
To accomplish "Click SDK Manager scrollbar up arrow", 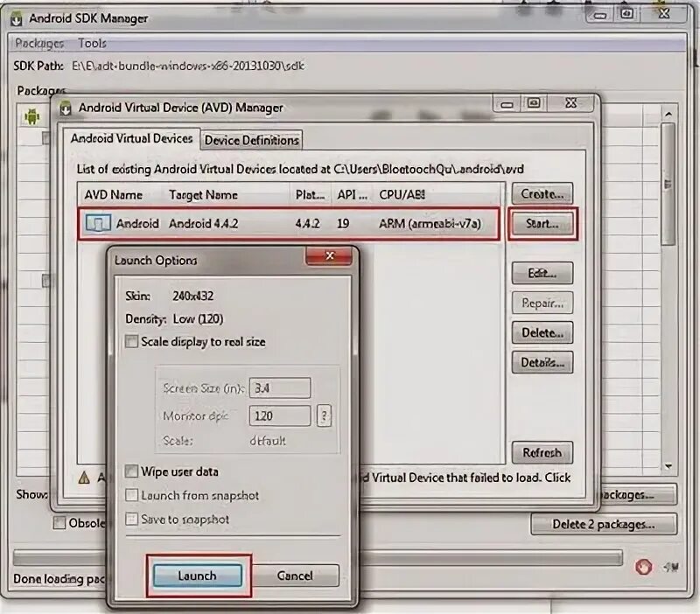I will [x=668, y=115].
